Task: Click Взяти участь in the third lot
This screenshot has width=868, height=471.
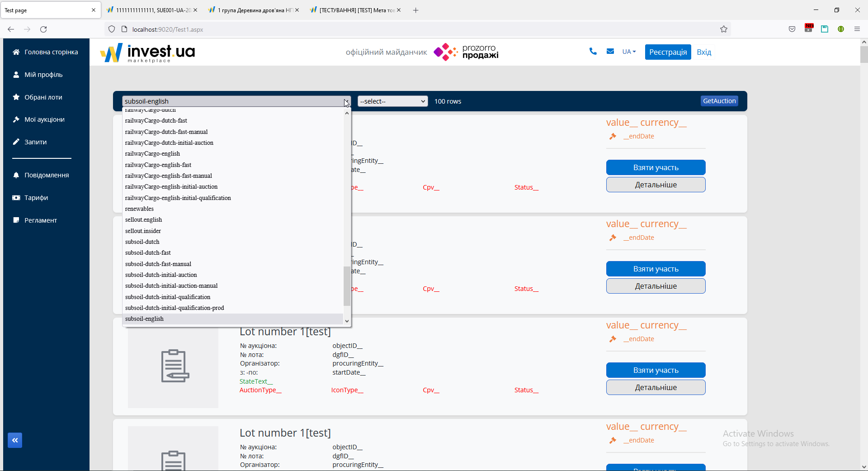Action: [x=656, y=370]
